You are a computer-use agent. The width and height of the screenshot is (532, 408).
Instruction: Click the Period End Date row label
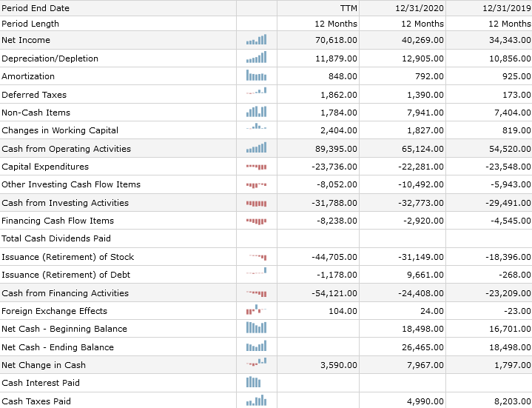pos(36,8)
